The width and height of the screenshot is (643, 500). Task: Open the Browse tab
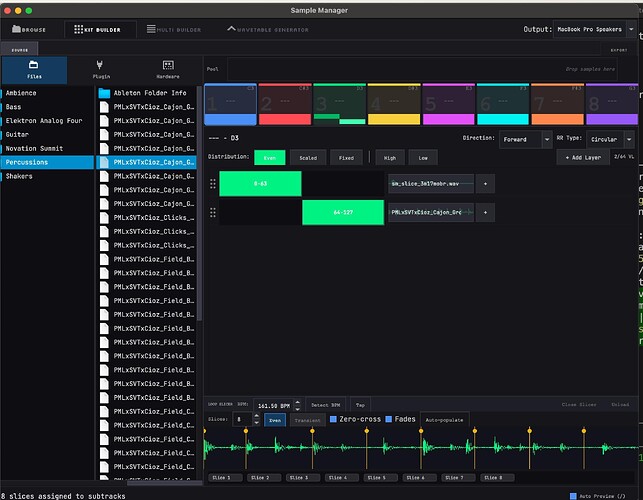[29, 30]
